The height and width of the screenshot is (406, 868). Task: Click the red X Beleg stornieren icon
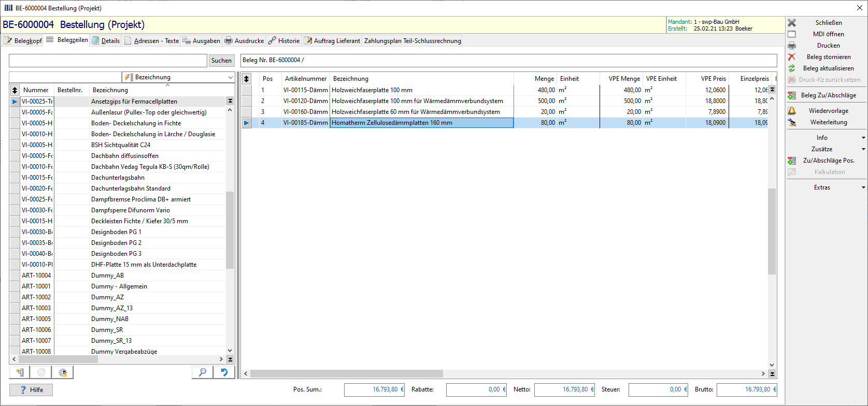coord(792,57)
